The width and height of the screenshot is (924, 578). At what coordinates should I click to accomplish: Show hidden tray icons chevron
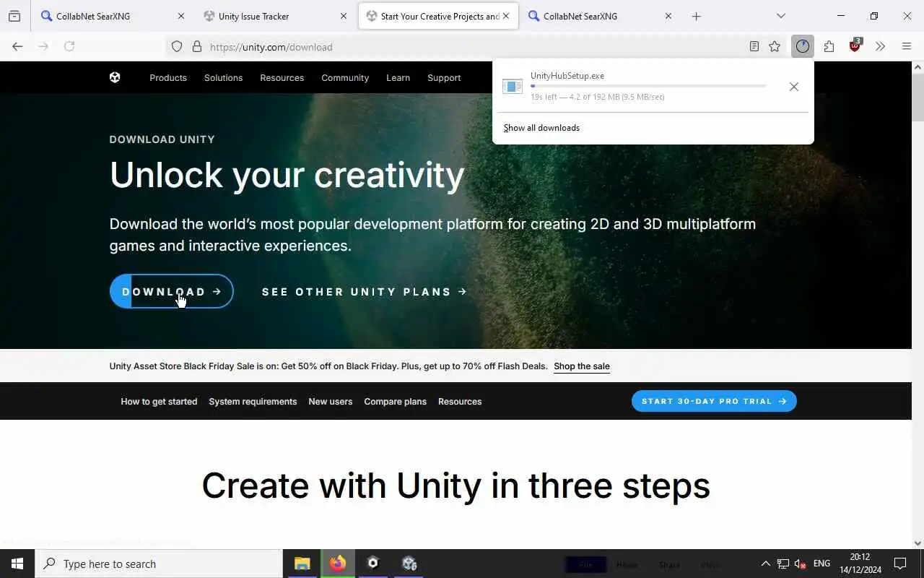coord(765,564)
